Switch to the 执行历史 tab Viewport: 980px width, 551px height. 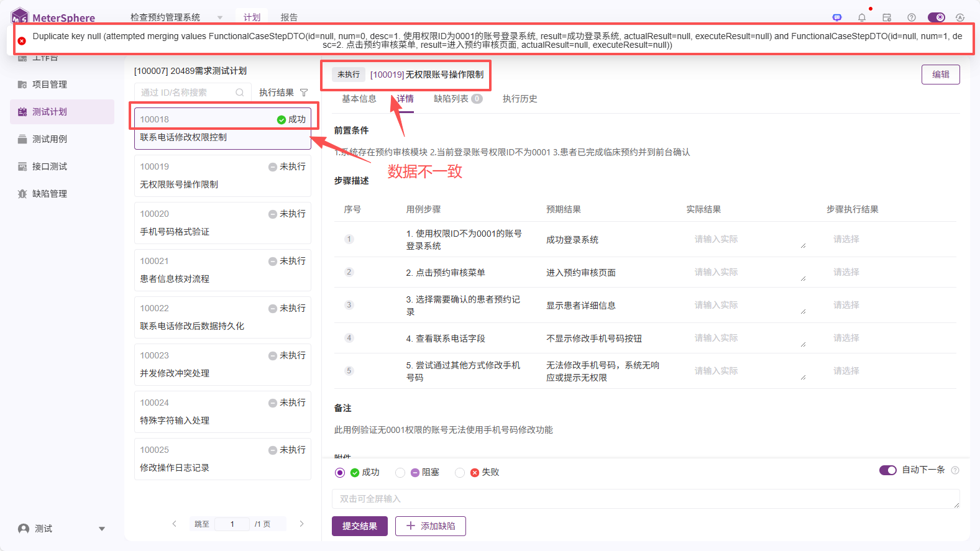(x=520, y=99)
